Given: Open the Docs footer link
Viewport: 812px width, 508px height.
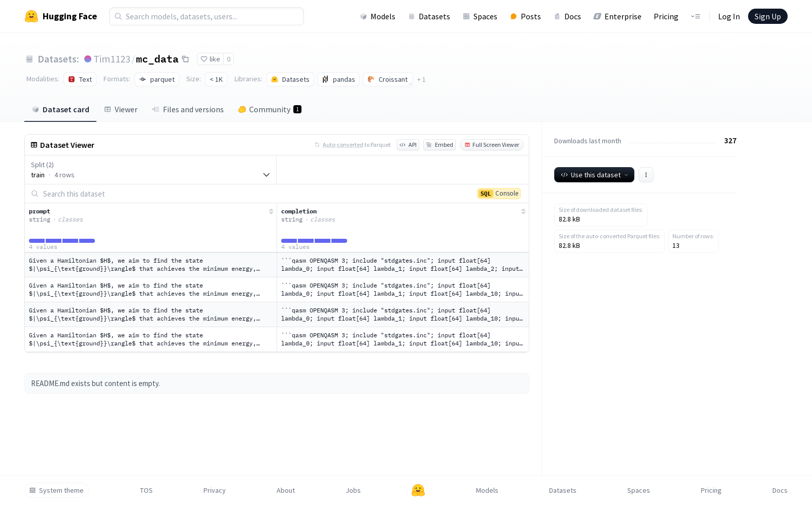Looking at the screenshot, I should coord(780,490).
